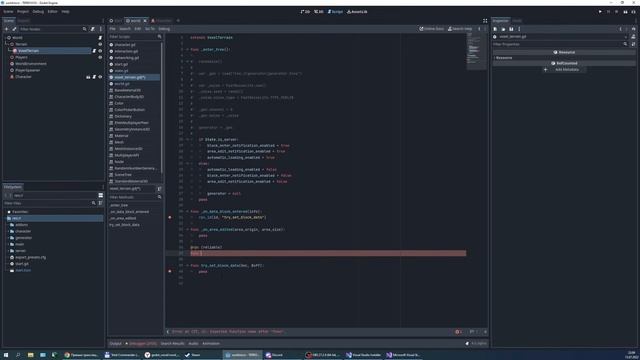Screen dimensions: 640x360
Task: Click the Search Help button
Action: [460, 29]
